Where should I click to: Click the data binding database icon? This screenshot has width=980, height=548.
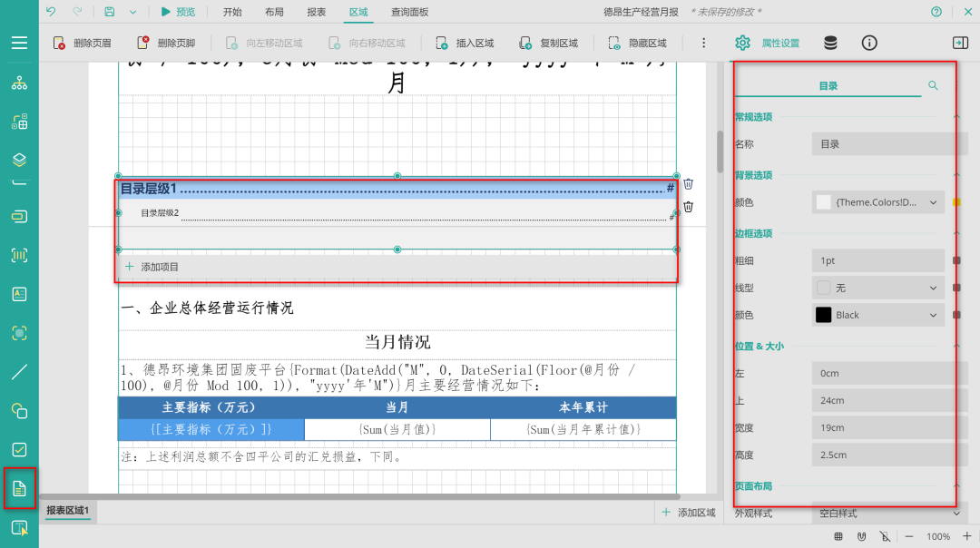tap(830, 43)
